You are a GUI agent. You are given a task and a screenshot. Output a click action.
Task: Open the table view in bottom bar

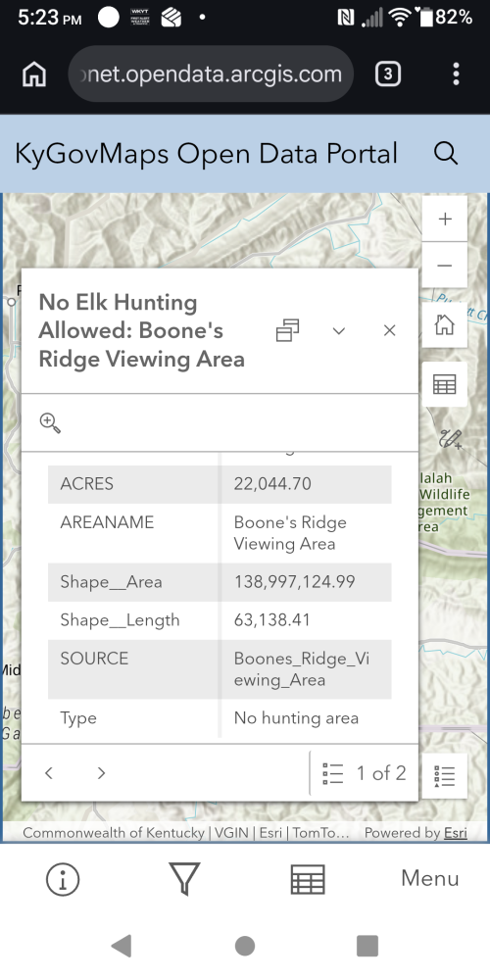pyautogui.click(x=308, y=879)
